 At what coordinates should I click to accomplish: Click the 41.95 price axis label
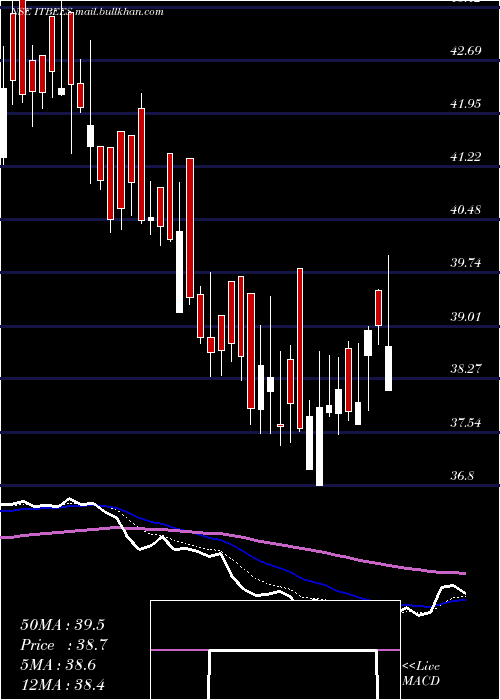pyautogui.click(x=466, y=104)
